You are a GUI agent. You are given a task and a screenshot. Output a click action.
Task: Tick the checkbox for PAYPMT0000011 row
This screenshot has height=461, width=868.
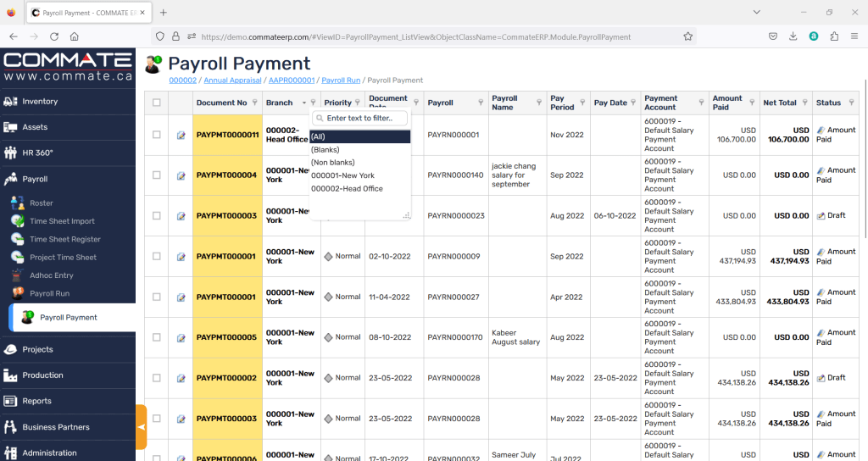(x=156, y=135)
